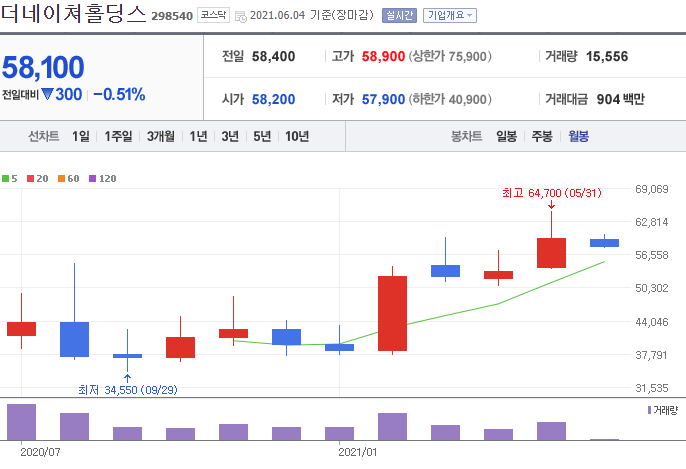Viewport: 686px width, 469px height.
Task: Click the 2020/07 date axis label
Action: tap(40, 452)
